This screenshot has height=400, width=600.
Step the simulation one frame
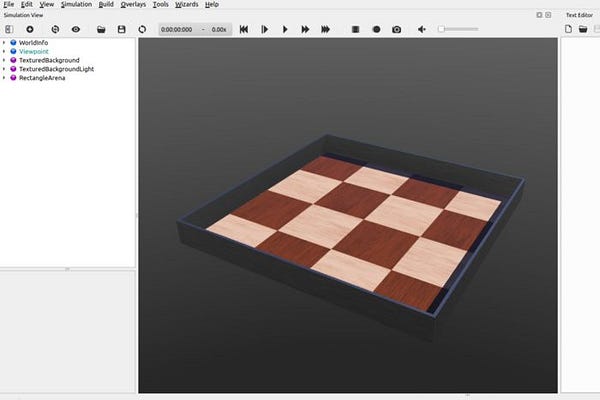(x=264, y=29)
